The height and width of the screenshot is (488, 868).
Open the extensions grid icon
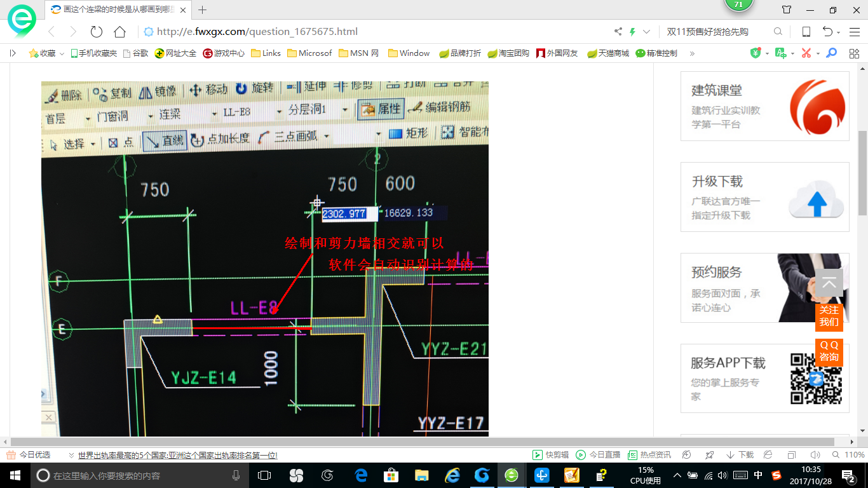click(x=854, y=53)
